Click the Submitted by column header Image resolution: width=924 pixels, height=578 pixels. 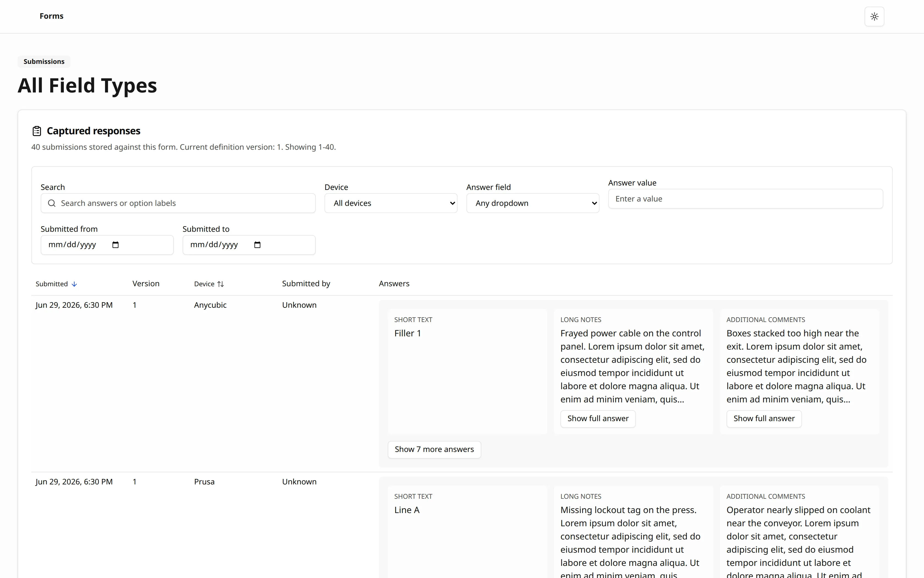pos(306,284)
